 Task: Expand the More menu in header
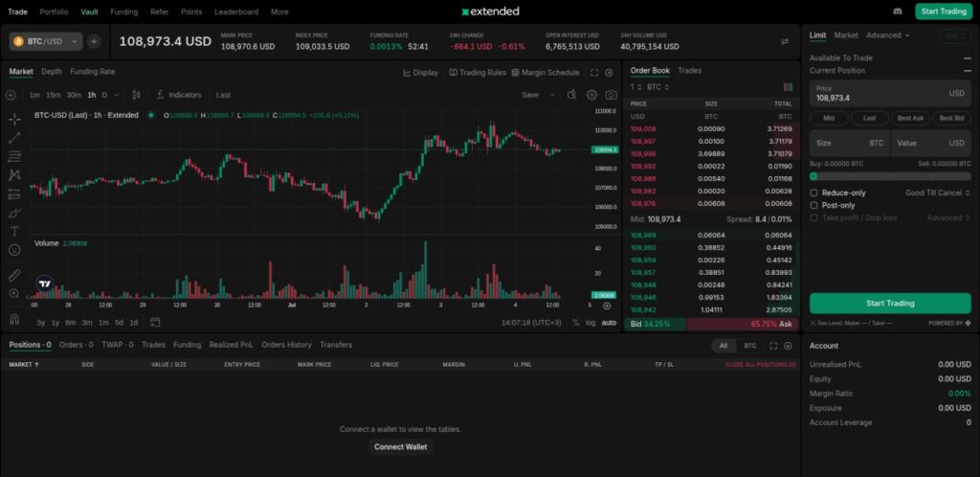point(279,11)
